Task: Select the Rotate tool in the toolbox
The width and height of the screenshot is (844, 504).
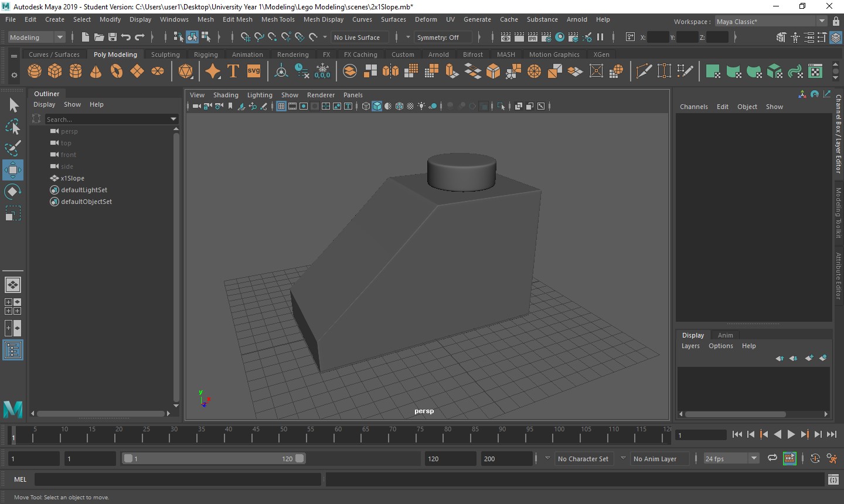Action: tap(13, 192)
